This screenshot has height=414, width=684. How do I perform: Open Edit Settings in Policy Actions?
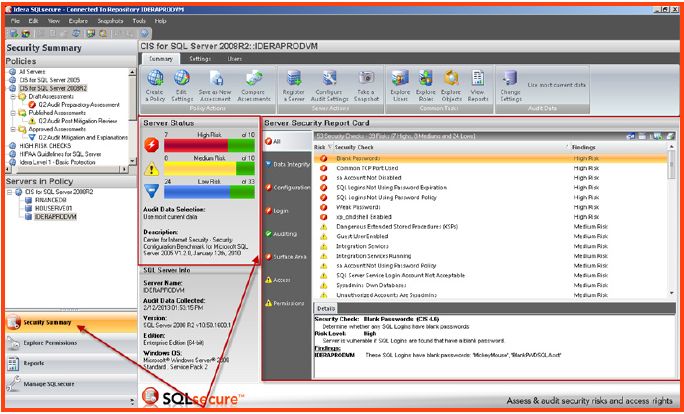[182, 79]
